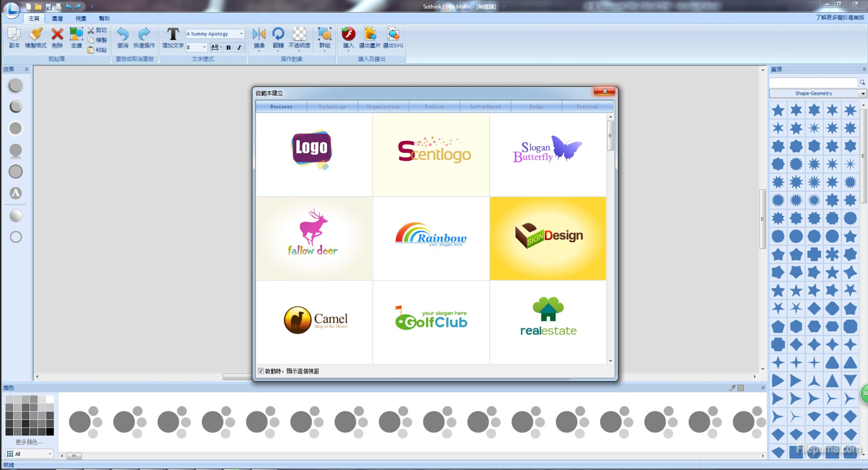Toggle bold text formatting

(228, 47)
